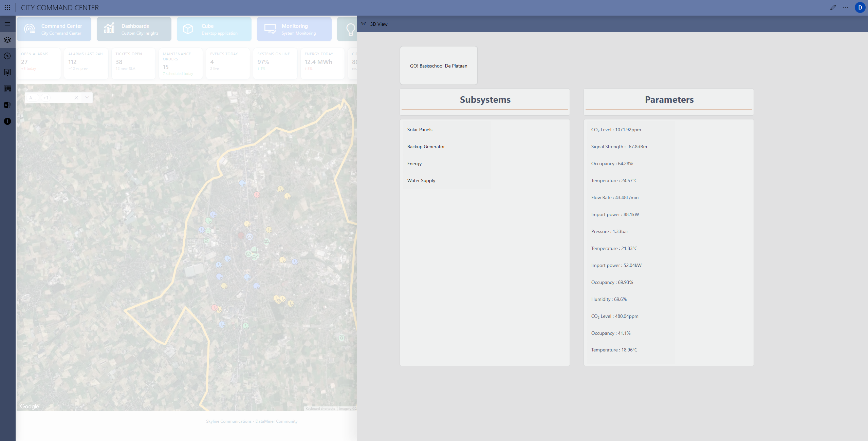This screenshot has height=441, width=868.
Task: Open the app launcher grid icon
Action: 7,7
